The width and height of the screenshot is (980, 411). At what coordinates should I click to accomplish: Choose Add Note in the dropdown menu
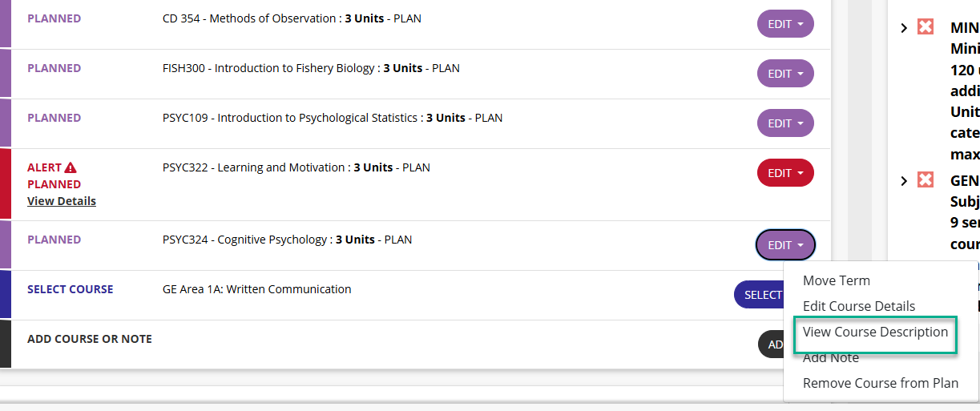(x=830, y=358)
